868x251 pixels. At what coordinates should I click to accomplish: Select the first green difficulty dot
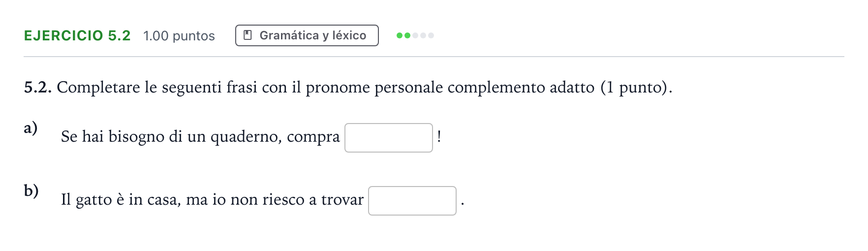point(400,35)
